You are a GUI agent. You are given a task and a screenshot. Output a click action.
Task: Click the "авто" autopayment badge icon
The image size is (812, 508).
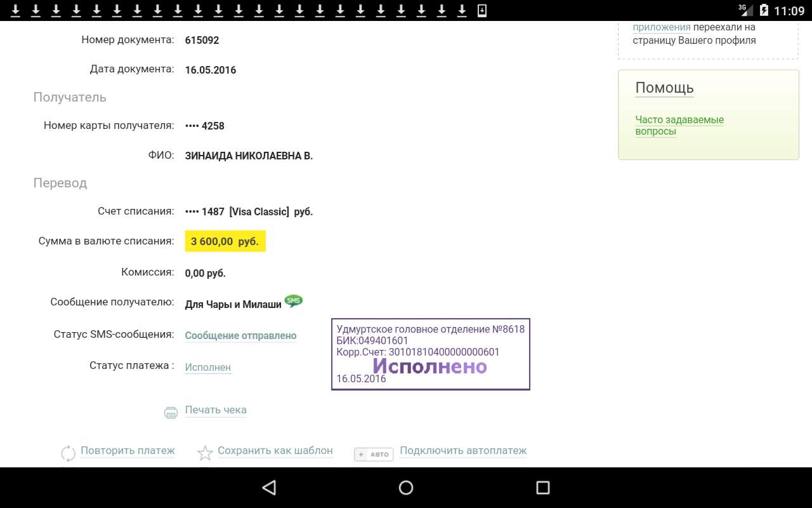[374, 454]
